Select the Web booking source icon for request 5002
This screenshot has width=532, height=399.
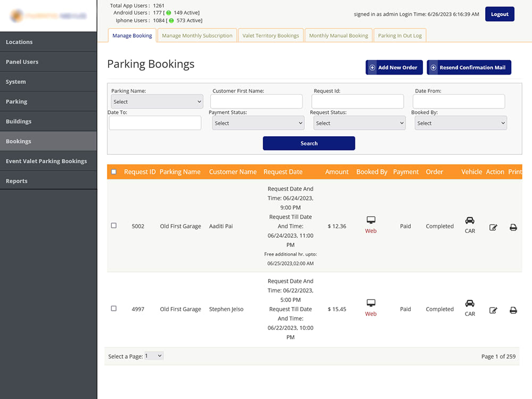[371, 226]
